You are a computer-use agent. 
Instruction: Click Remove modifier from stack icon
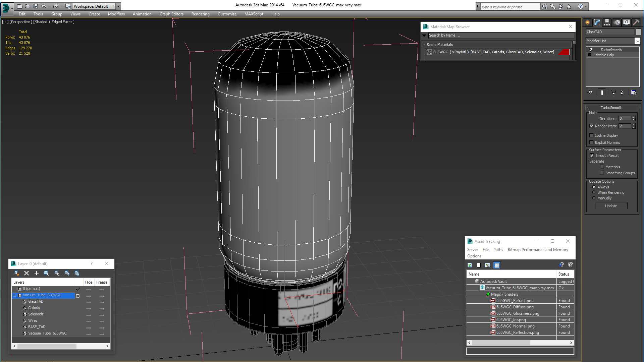(x=622, y=93)
